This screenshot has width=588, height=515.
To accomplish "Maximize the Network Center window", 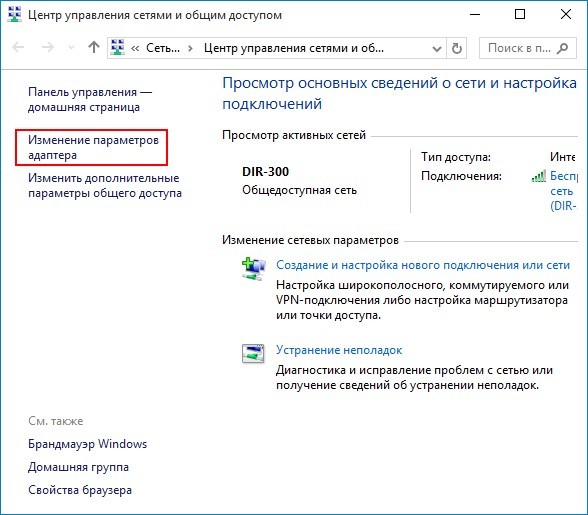I will point(520,15).
